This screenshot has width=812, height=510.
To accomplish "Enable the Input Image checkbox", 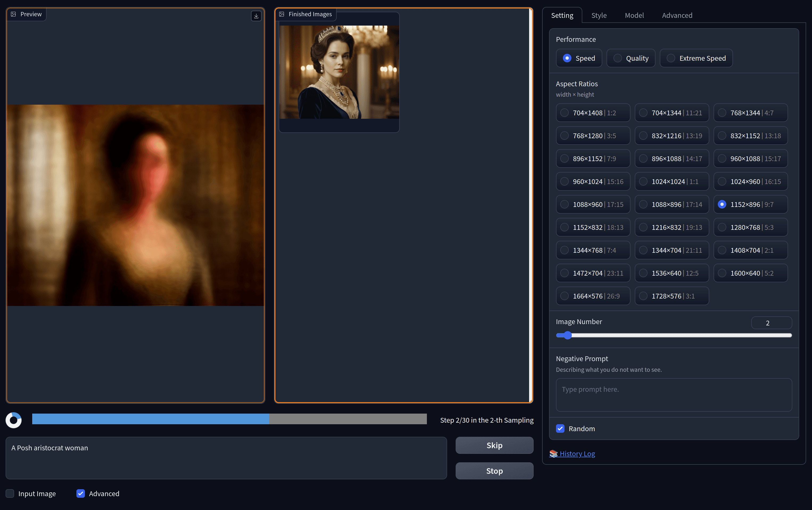I will tap(10, 493).
